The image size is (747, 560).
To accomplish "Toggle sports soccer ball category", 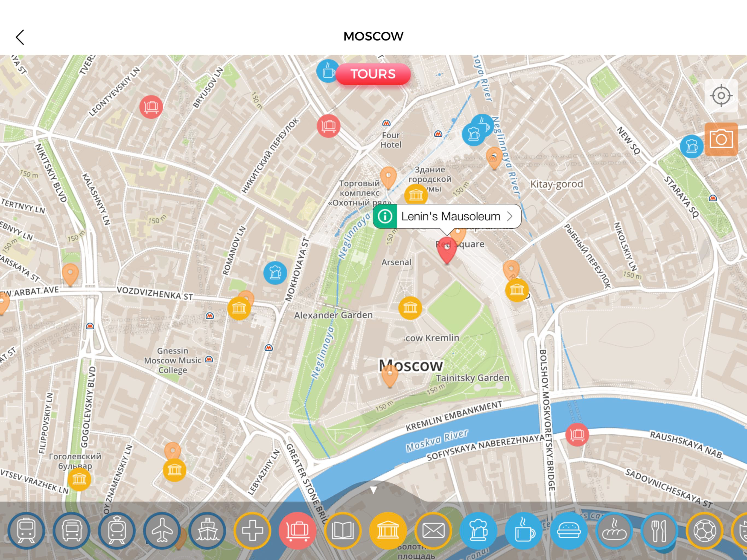I will click(x=704, y=530).
